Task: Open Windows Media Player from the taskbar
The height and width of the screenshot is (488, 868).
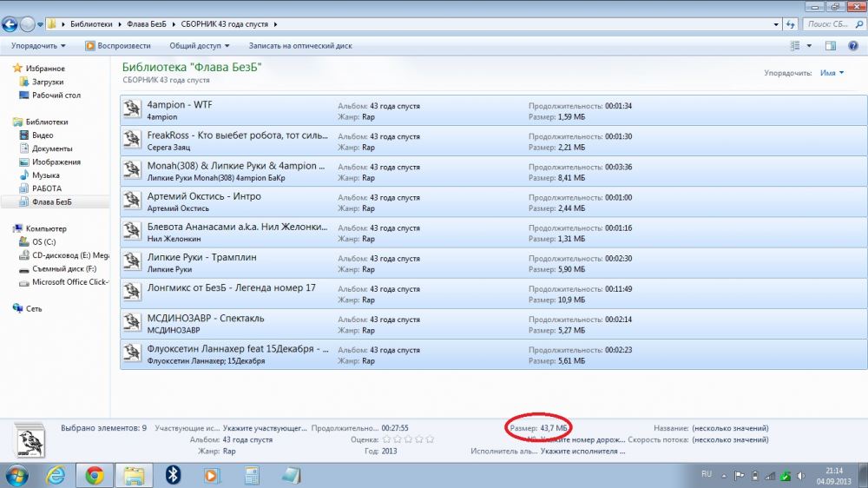Action: pyautogui.click(x=212, y=476)
